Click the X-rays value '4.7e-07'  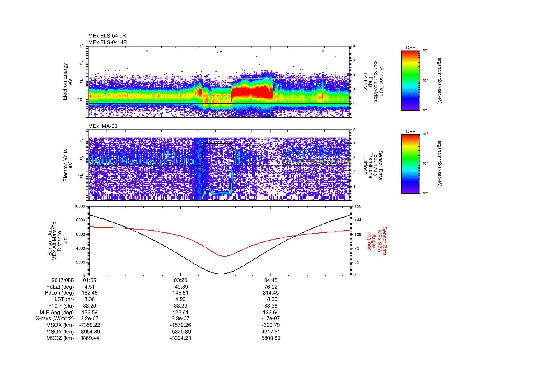coord(271,318)
